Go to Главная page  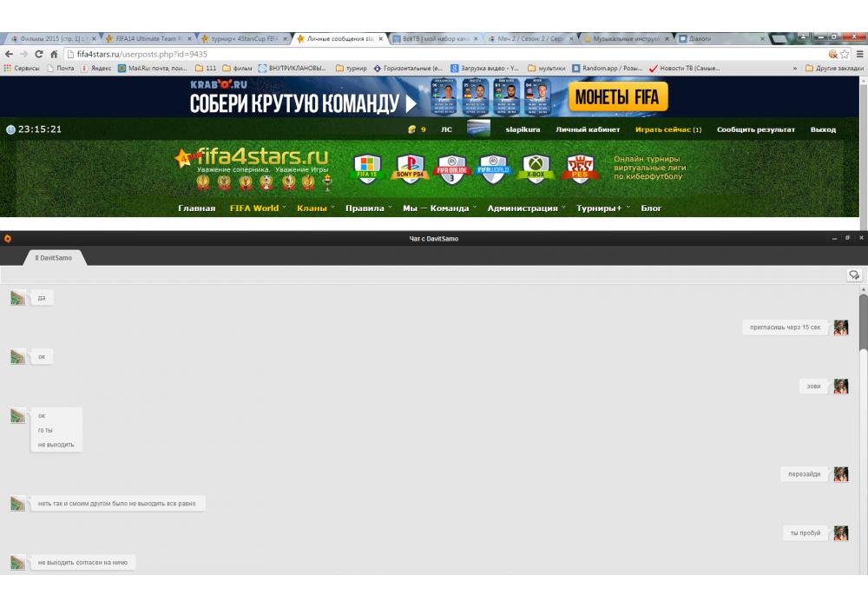[x=196, y=208]
